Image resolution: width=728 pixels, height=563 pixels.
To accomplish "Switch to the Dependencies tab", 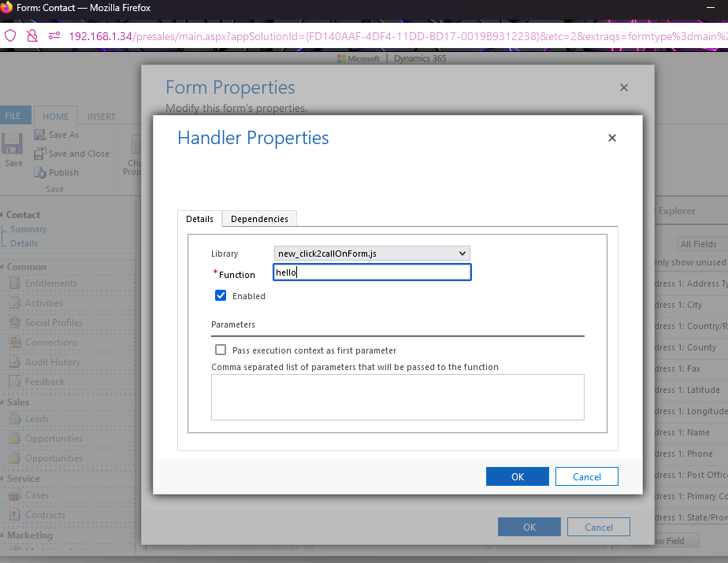I will (x=259, y=219).
